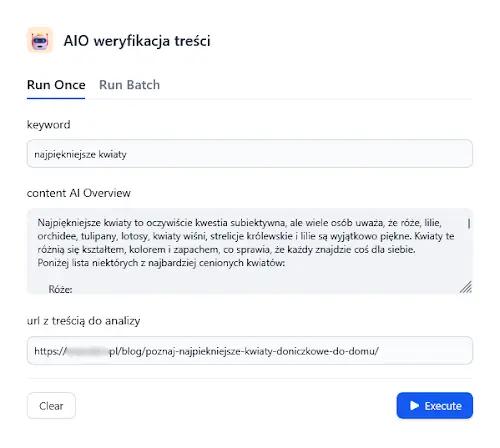Click the "url z treścią do analizy" label
Screen dimensions: 500x448
click(x=84, y=321)
